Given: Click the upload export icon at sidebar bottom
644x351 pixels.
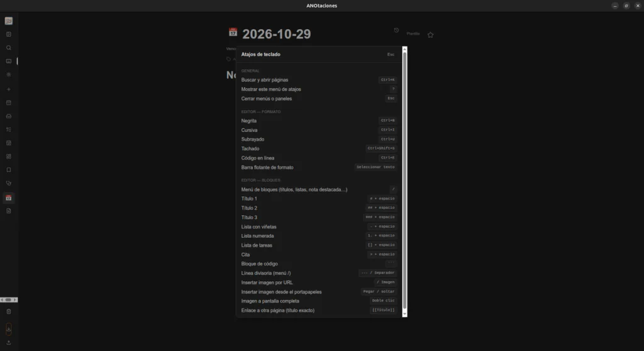Looking at the screenshot, I should (9, 343).
